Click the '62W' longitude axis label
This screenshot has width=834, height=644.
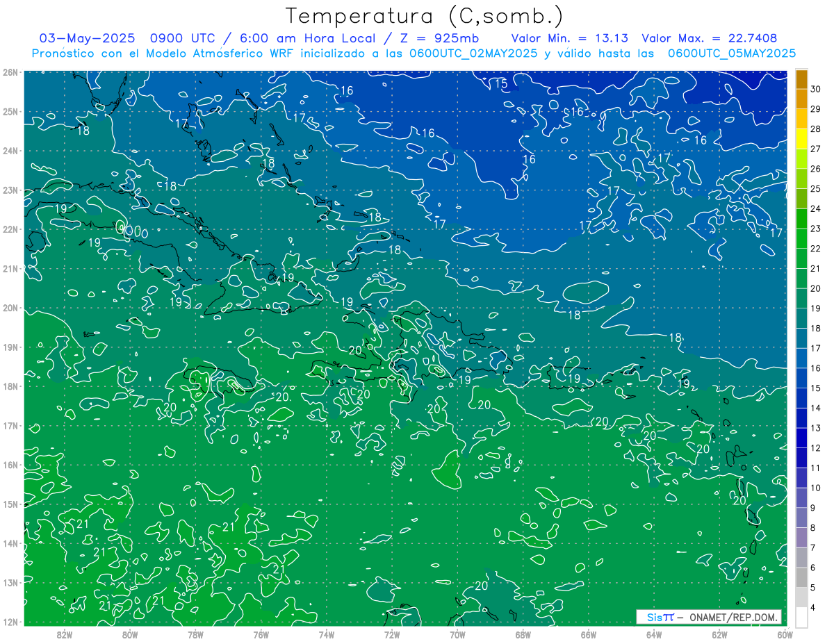[719, 634]
